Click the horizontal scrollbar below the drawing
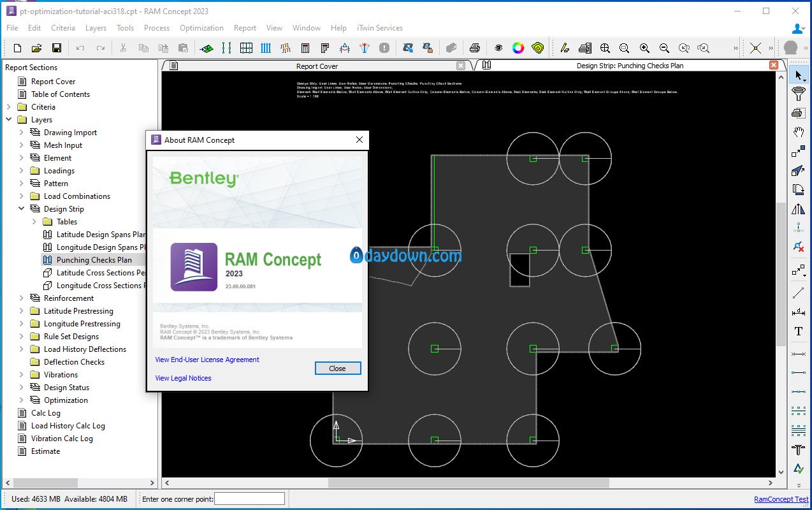812x510 pixels. pyautogui.click(x=468, y=483)
